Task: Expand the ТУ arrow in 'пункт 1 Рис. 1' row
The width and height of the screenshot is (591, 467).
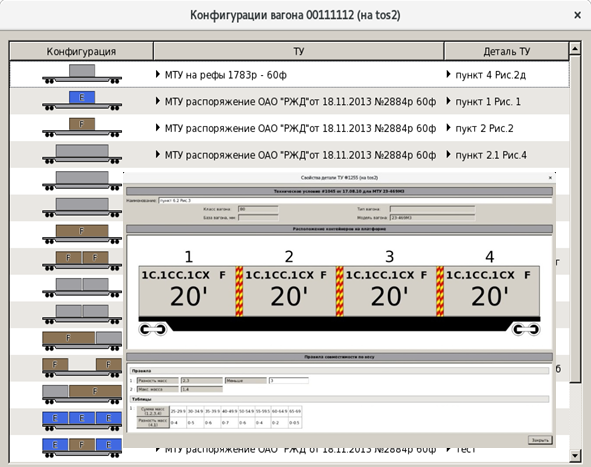Action: pos(158,101)
